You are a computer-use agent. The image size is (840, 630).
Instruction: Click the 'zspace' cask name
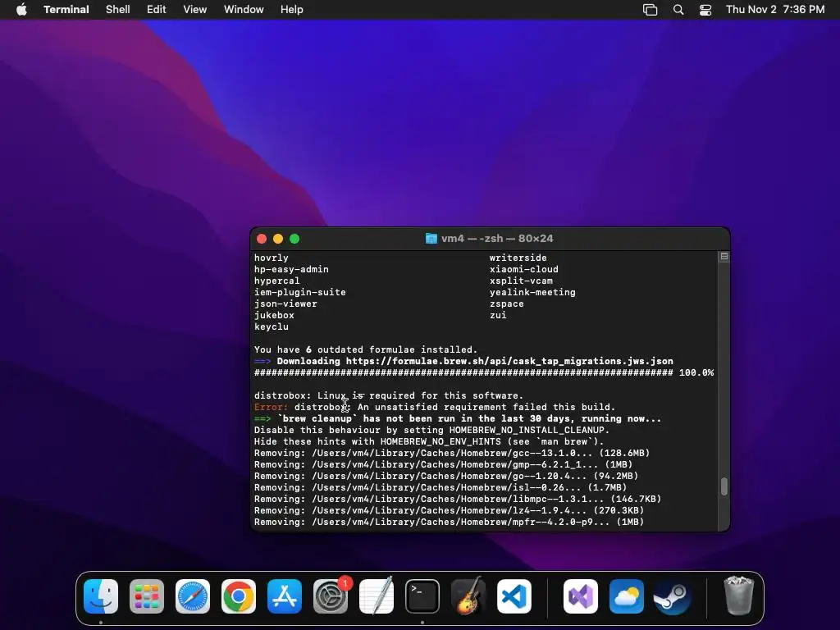click(506, 304)
